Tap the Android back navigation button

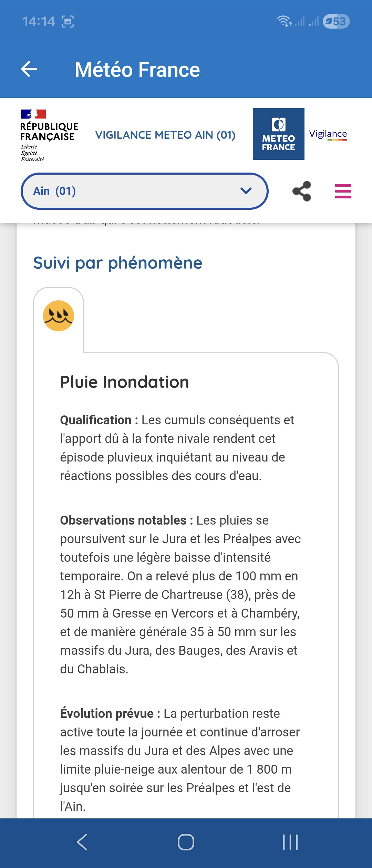pyautogui.click(x=82, y=842)
